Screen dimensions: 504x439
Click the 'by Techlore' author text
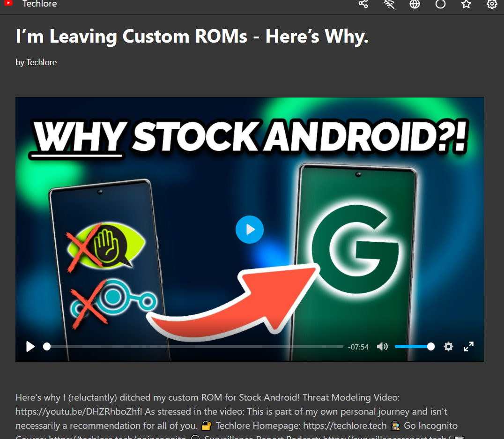point(36,62)
